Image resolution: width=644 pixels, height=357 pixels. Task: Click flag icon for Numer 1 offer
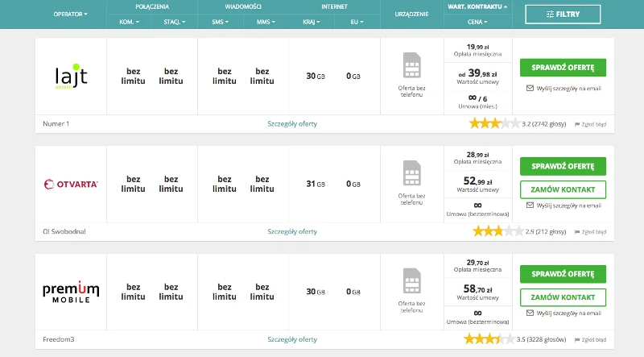(x=577, y=124)
